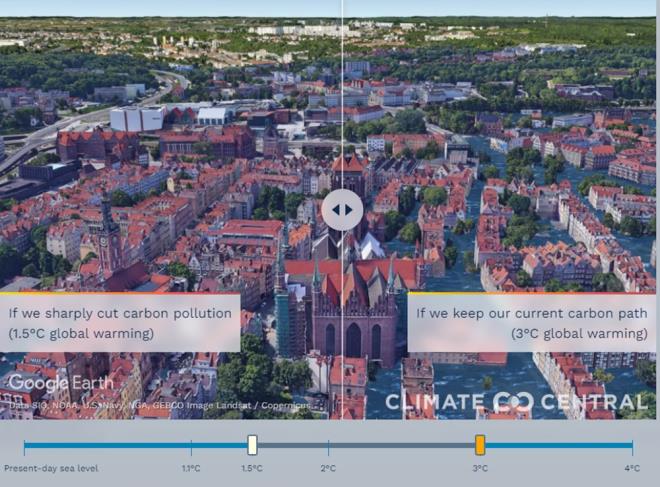
Task: Click the 3°C label below the slider
Action: 480,468
